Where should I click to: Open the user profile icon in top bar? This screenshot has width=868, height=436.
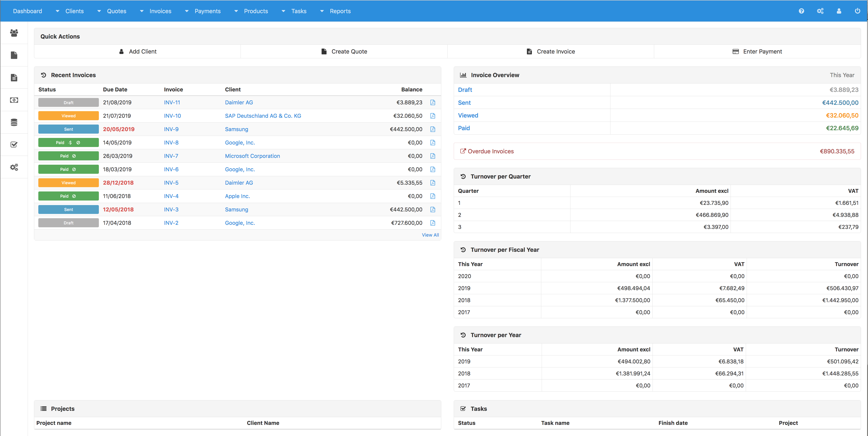[839, 11]
